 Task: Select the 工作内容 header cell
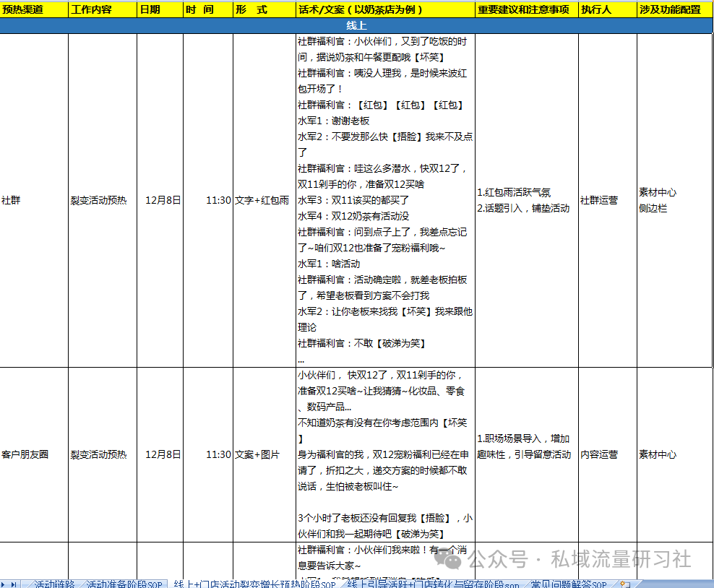tap(103, 9)
